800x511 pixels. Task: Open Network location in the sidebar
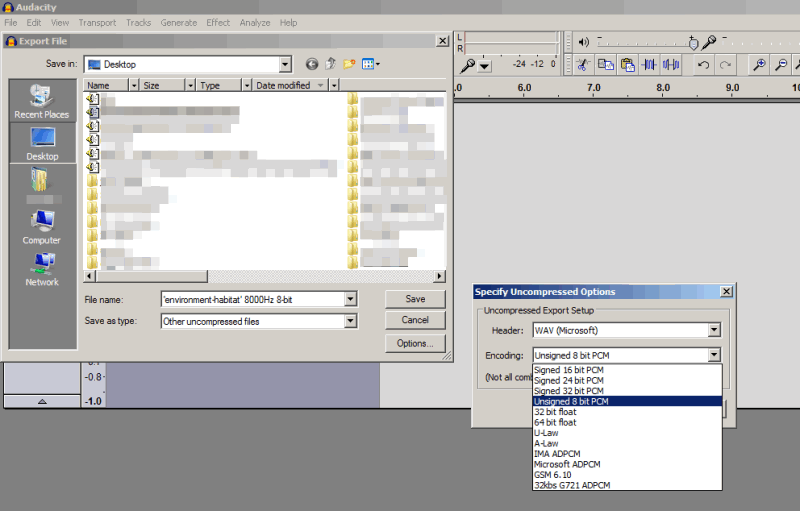pyautogui.click(x=42, y=270)
